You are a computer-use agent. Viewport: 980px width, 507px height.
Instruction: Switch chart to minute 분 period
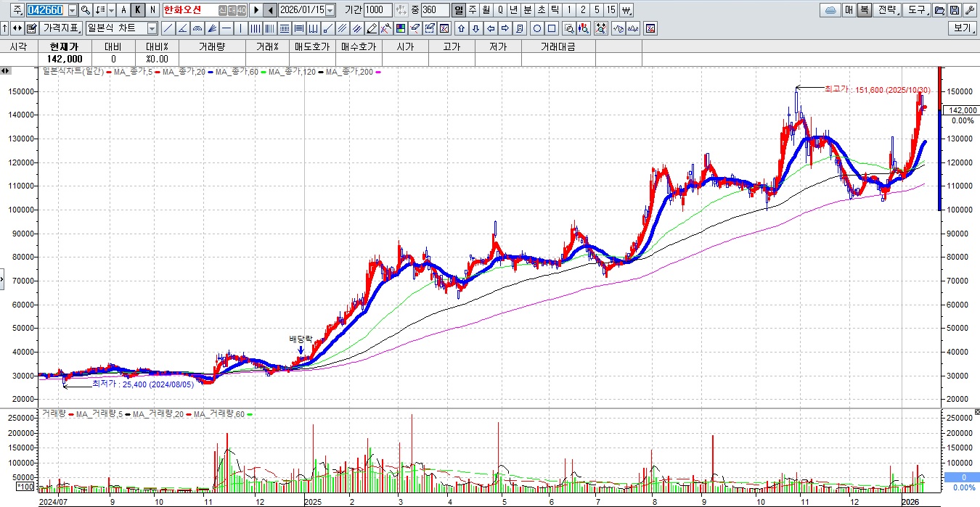pos(528,10)
